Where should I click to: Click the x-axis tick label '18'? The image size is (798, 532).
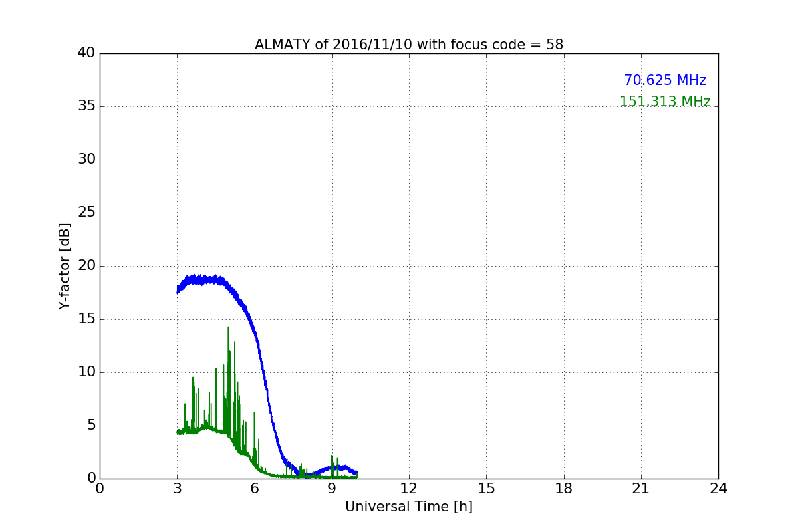tap(564, 488)
